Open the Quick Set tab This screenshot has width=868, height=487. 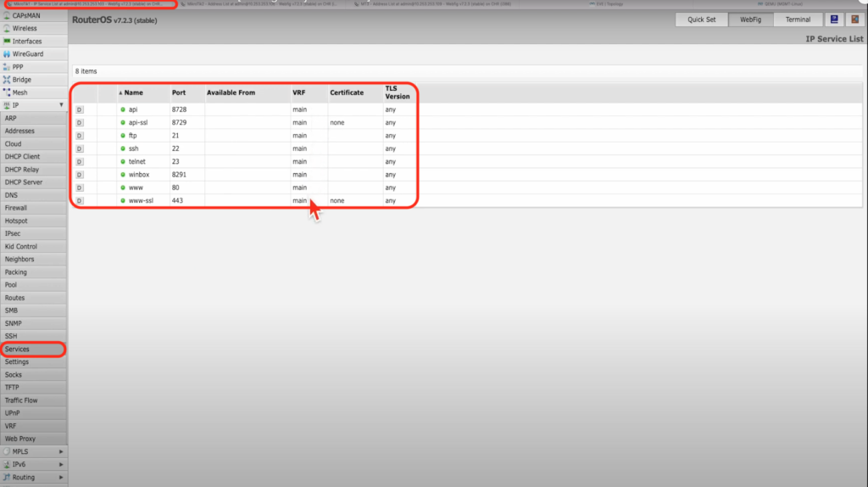(x=702, y=20)
